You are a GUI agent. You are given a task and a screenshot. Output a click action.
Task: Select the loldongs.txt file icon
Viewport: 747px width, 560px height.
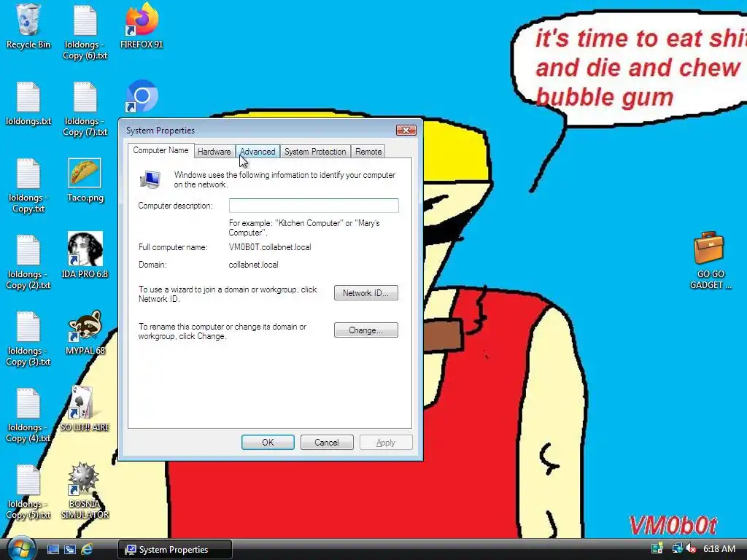pyautogui.click(x=28, y=103)
